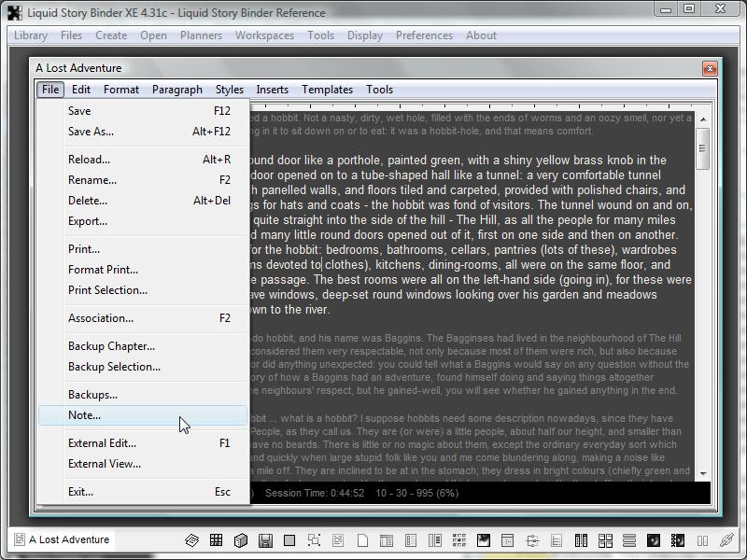This screenshot has height=560, width=747.
Task: Click the blank page icon in bottom toolbar
Action: tap(361, 539)
